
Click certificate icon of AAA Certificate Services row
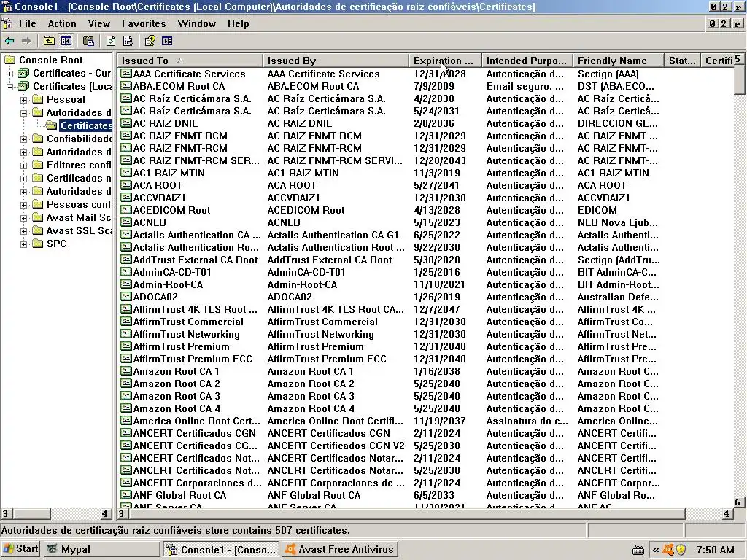tap(125, 74)
